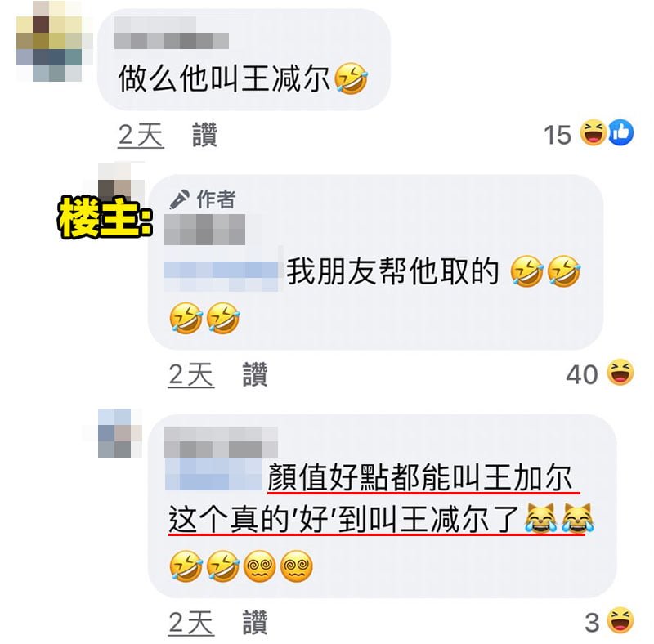This screenshot has width=654, height=644.
Task: Click the laughing reaction next to 15
Action: [594, 133]
